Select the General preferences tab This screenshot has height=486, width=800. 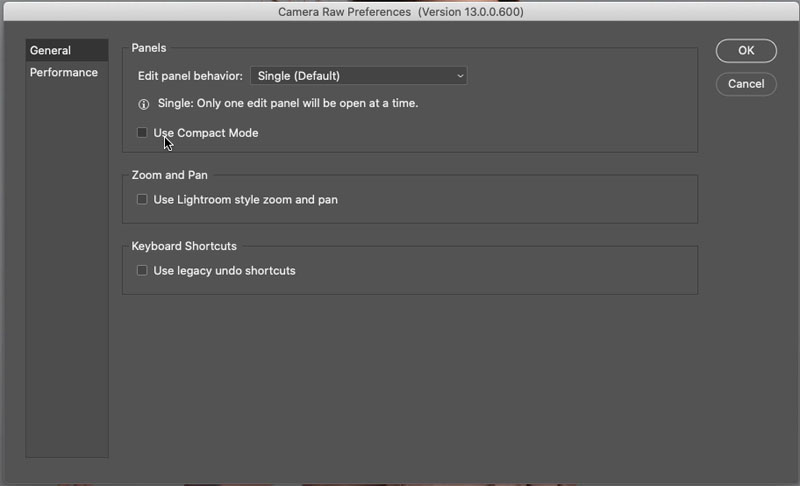click(x=67, y=50)
